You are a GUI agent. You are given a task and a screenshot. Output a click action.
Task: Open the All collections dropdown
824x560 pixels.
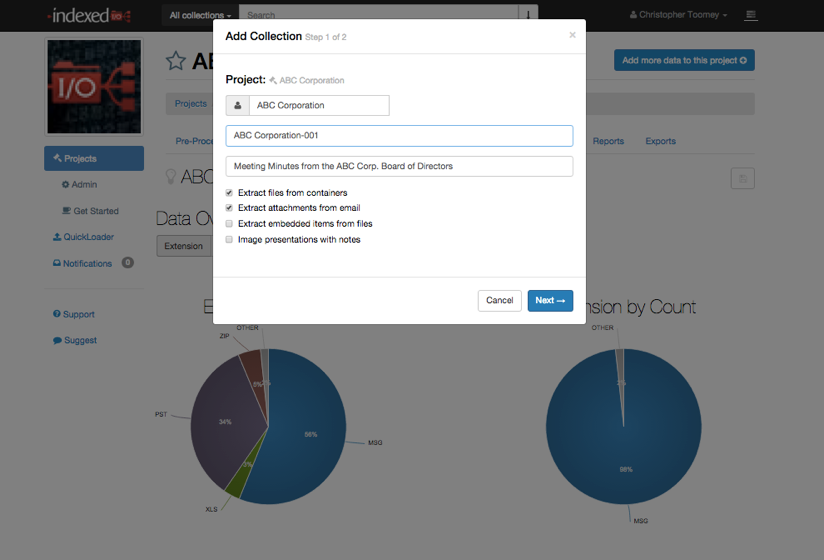200,15
